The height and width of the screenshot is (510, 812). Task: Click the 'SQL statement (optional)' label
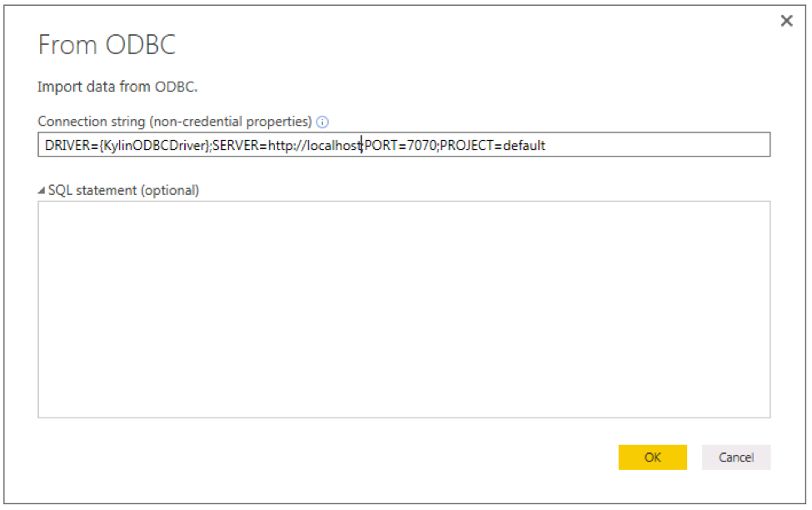(123, 190)
